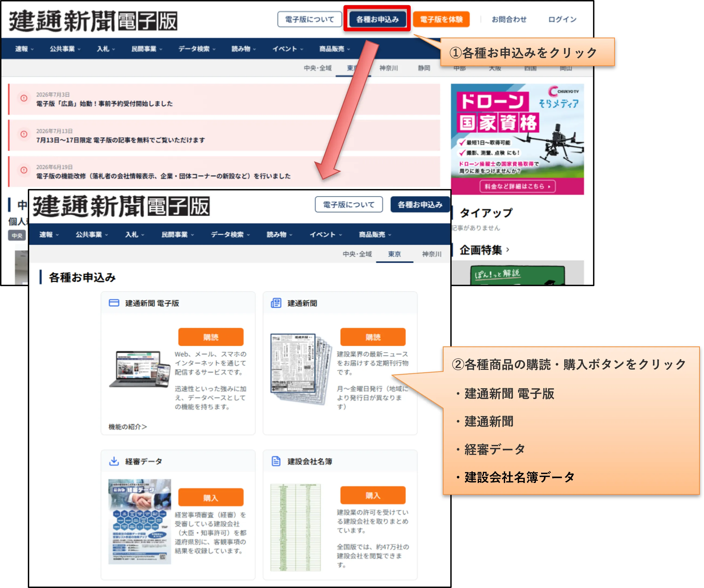Viewport: 704px width, 588px height.
Task: Click 電子版について in lower page header
Action: click(x=349, y=205)
